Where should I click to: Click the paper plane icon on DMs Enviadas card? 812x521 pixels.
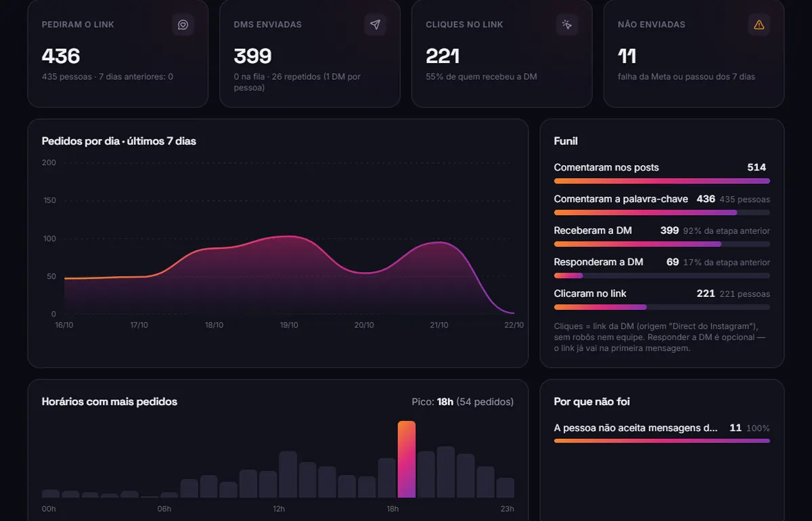[375, 25]
